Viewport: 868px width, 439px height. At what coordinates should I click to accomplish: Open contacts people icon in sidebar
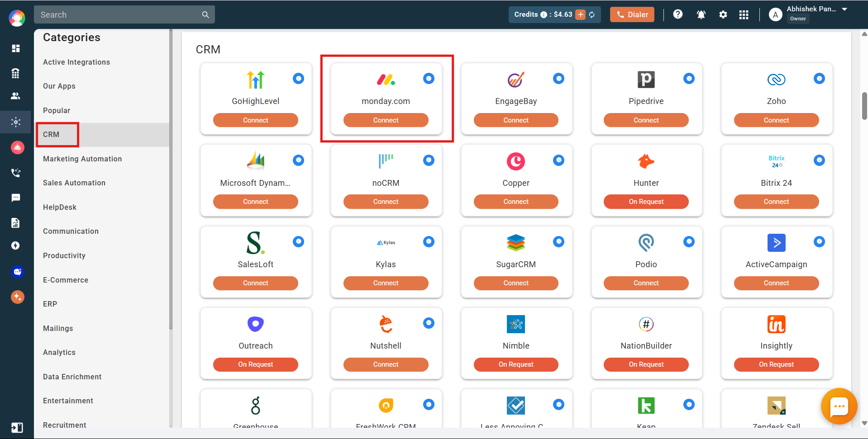tap(16, 96)
